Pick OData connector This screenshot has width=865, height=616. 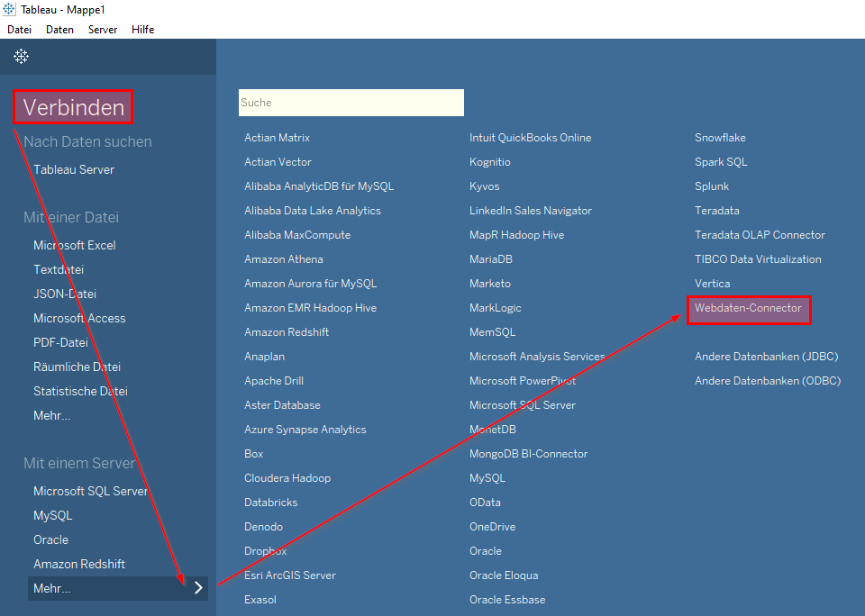(485, 502)
